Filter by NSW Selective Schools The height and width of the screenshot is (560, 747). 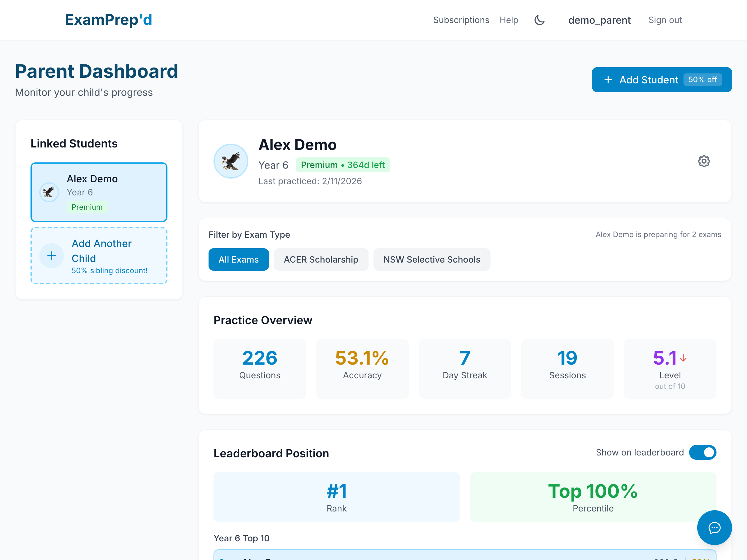pos(432,259)
